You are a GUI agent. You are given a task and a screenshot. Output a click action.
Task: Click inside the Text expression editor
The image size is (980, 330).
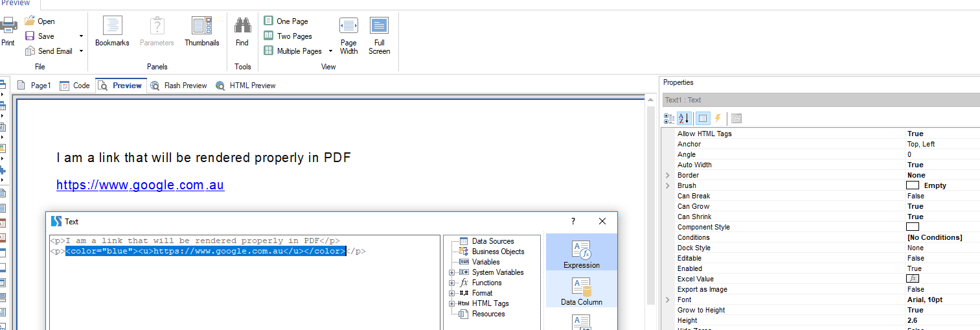245,282
